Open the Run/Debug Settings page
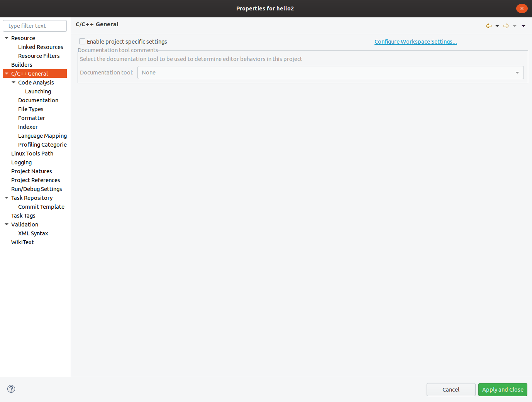Image resolution: width=532 pixels, height=402 pixels. click(36, 189)
